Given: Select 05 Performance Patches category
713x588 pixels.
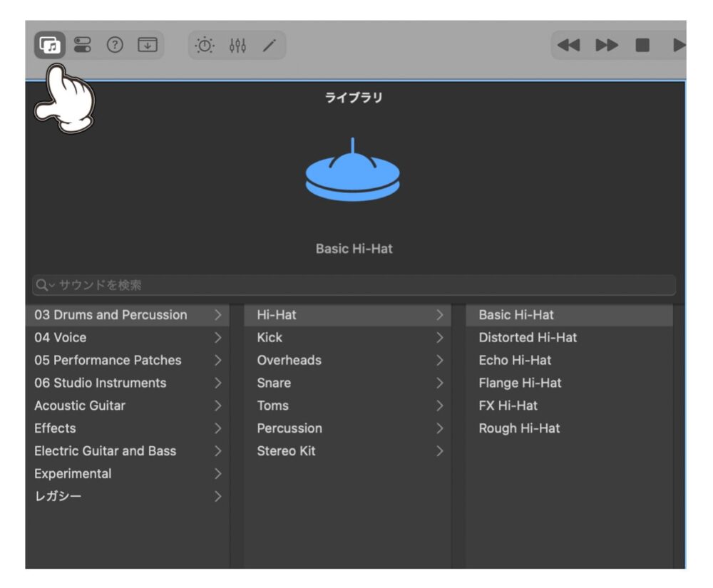Looking at the screenshot, I should pos(108,360).
